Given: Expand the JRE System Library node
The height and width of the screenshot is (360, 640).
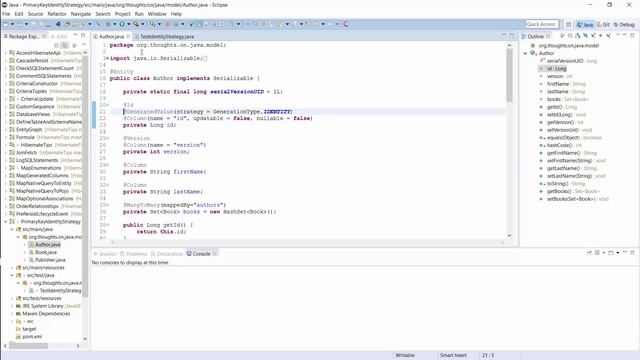Looking at the screenshot, I should [12, 306].
